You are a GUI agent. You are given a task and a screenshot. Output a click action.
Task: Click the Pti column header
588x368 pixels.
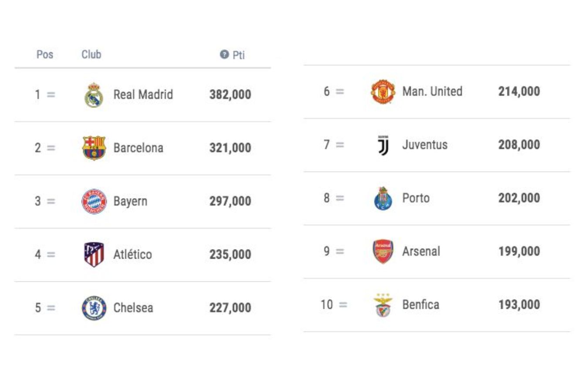(238, 55)
